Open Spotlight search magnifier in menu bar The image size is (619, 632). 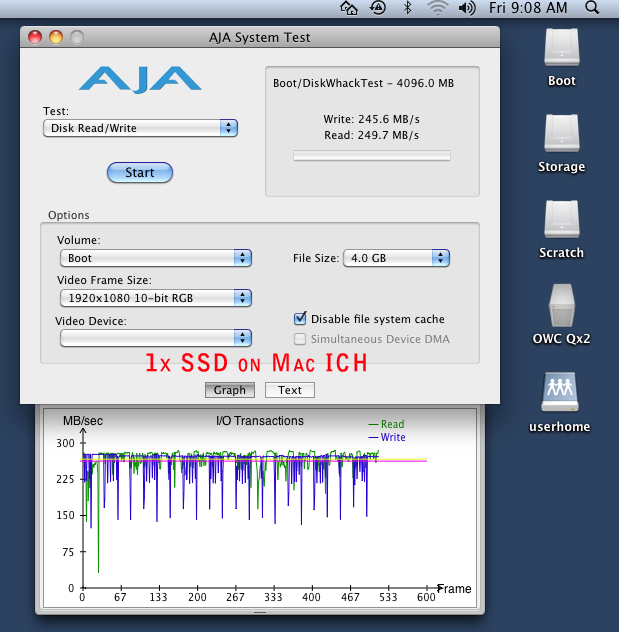[592, 8]
